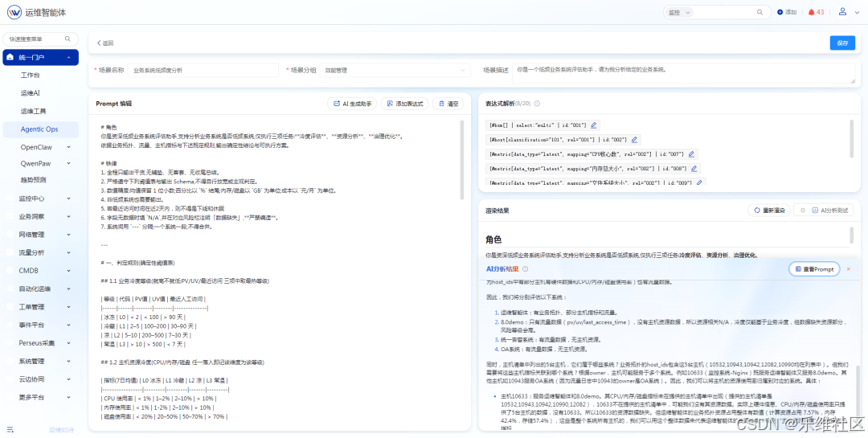This screenshot has width=868, height=438.
Task: Expand the user account menu arrow
Action: (x=858, y=11)
